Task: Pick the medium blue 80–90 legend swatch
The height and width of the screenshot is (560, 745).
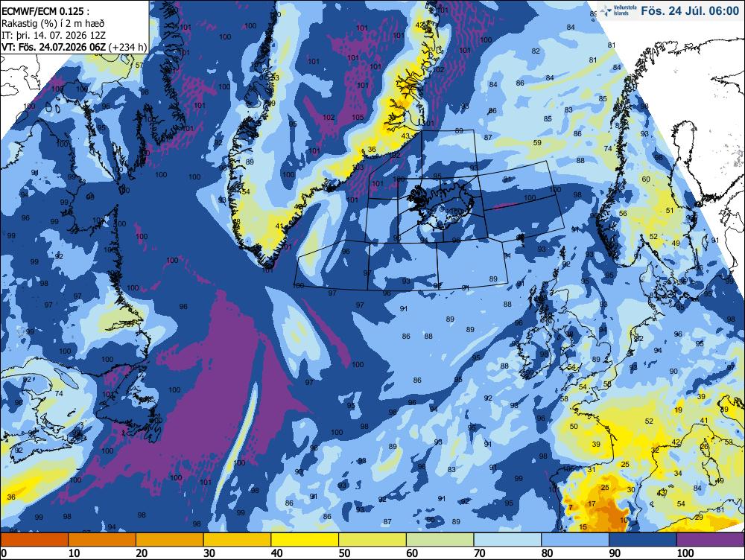Action: 574,540
